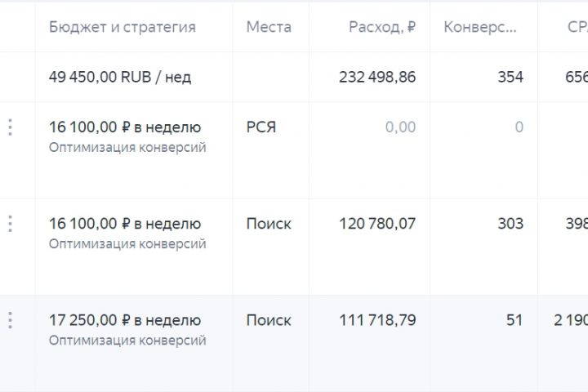Image resolution: width=588 pixels, height=392 pixels.
Task: Sort by the Бюджет и стратегия column header
Action: point(122,27)
